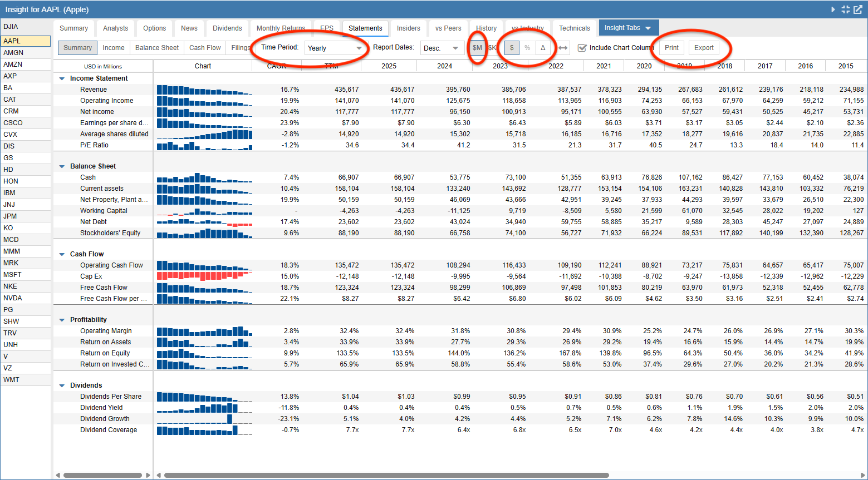Select the Income statement view button

(114, 48)
